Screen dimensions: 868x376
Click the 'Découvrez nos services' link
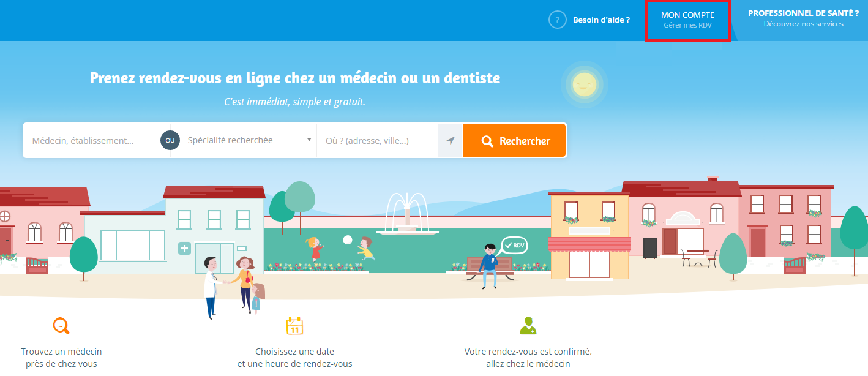[803, 24]
